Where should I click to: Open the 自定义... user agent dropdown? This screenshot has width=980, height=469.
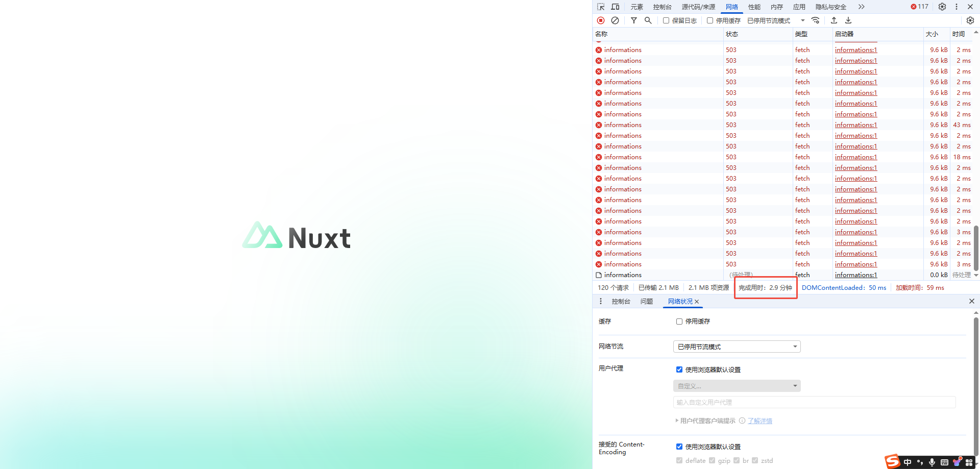tap(737, 386)
